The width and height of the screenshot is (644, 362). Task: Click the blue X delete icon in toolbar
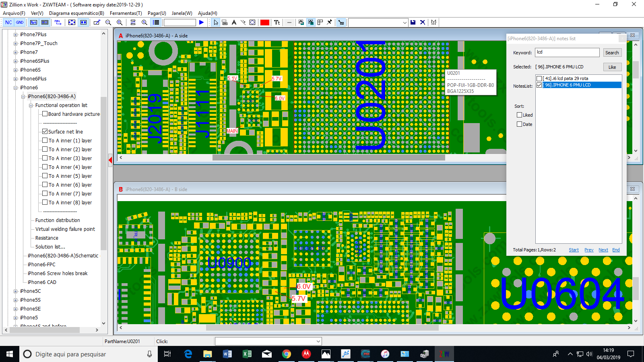423,23
